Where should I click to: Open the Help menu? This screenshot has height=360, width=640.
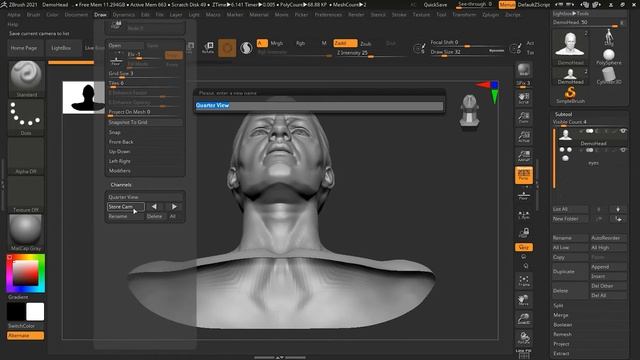tap(12, 24)
